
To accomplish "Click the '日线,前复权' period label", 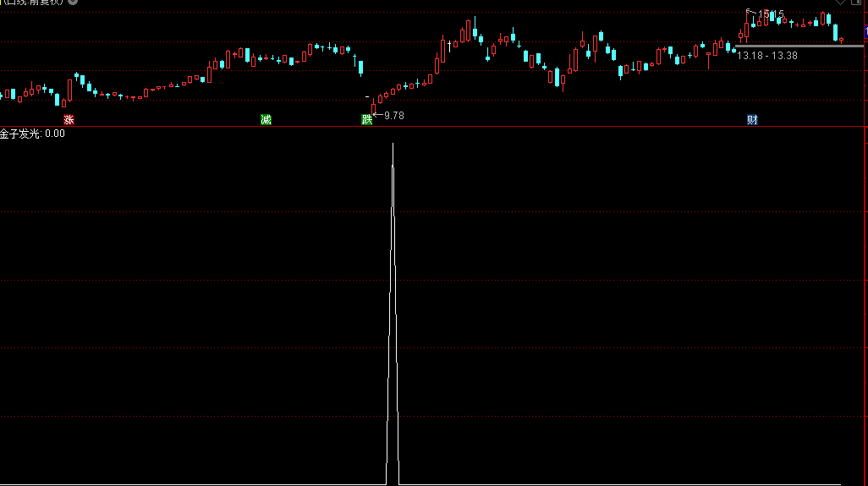I will click(x=32, y=2).
